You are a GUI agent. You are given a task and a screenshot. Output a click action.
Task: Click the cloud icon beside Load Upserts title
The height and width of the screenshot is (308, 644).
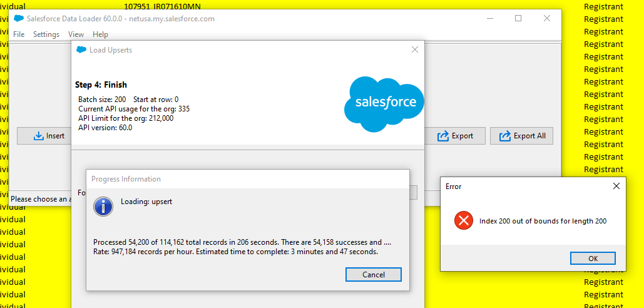pos(81,49)
